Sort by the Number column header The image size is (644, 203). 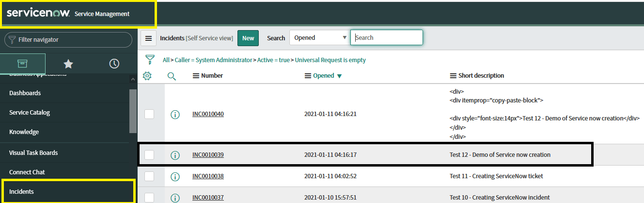tap(212, 76)
